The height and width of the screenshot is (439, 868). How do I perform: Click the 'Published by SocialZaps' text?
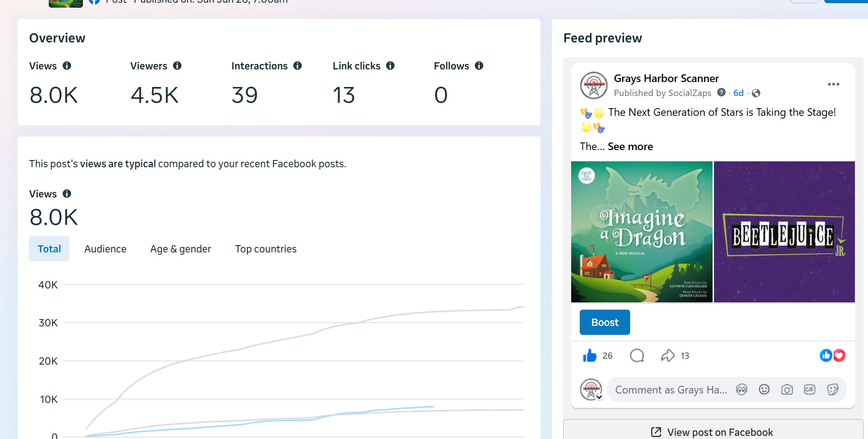[x=663, y=93]
